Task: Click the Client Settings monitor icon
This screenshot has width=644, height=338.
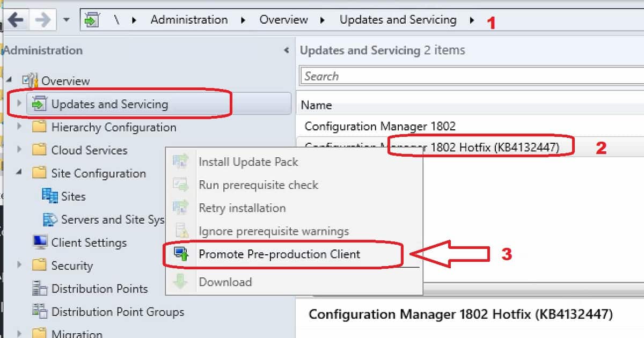Action: (x=40, y=242)
